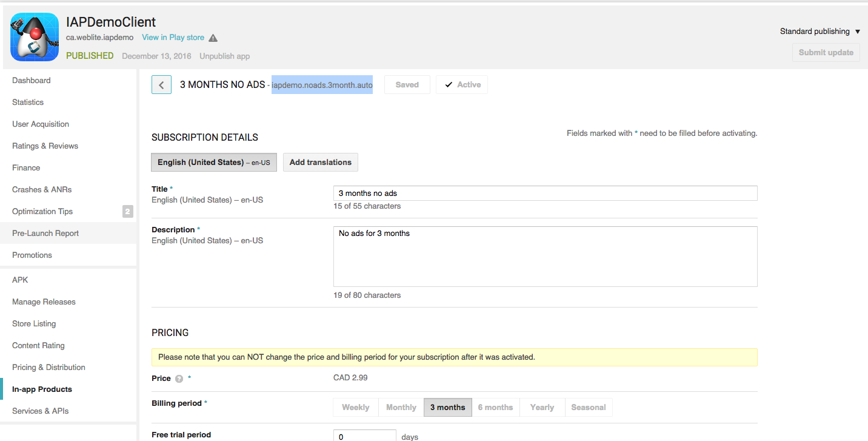868x441 pixels.
Task: Open the Price help tooltip icon
Action: click(178, 379)
